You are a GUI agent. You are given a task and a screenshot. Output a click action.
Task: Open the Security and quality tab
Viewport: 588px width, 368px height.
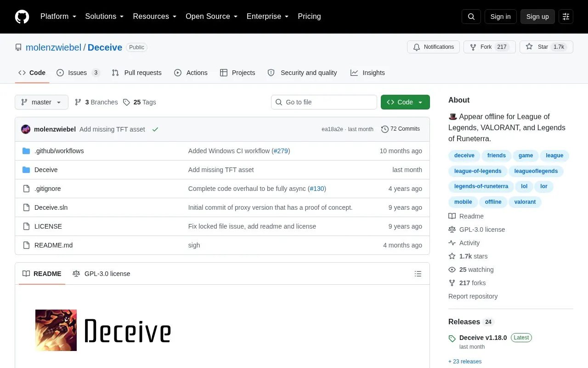pyautogui.click(x=302, y=73)
